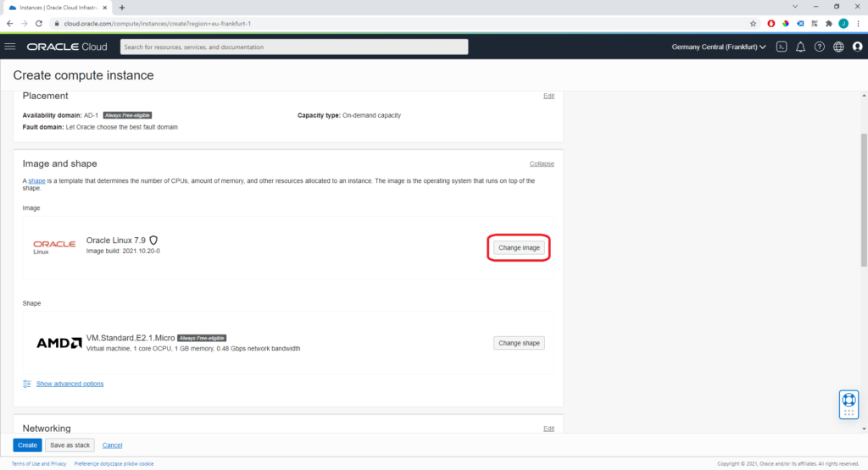Open the notifications bell
The width and height of the screenshot is (868, 470).
(800, 47)
